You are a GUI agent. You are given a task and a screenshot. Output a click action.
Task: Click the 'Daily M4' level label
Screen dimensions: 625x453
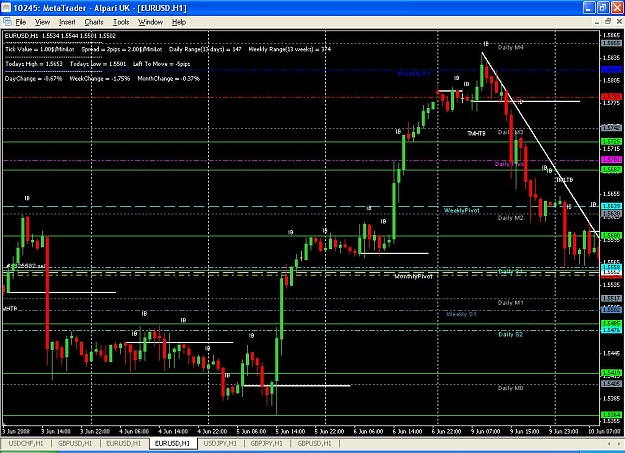point(511,47)
